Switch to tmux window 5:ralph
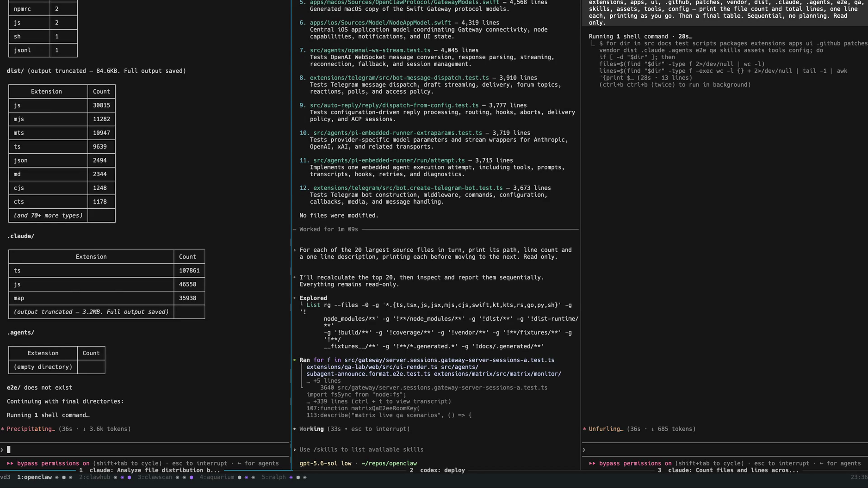The image size is (868, 488). (x=273, y=477)
